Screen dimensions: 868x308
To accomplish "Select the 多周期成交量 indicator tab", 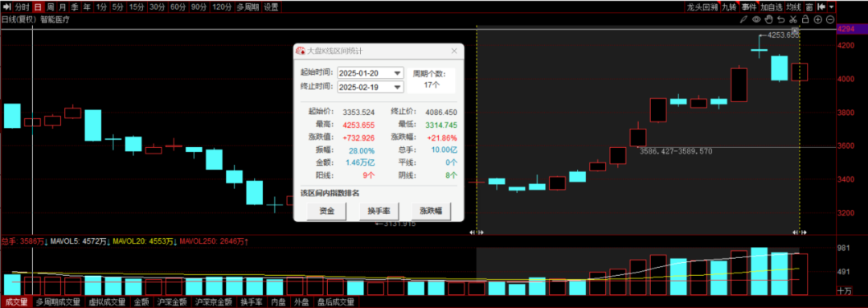I will (x=58, y=302).
